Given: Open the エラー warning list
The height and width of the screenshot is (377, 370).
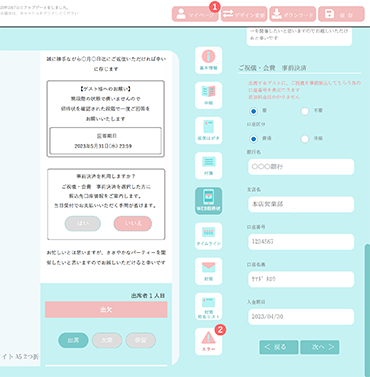Looking at the screenshot, I should [x=209, y=341].
